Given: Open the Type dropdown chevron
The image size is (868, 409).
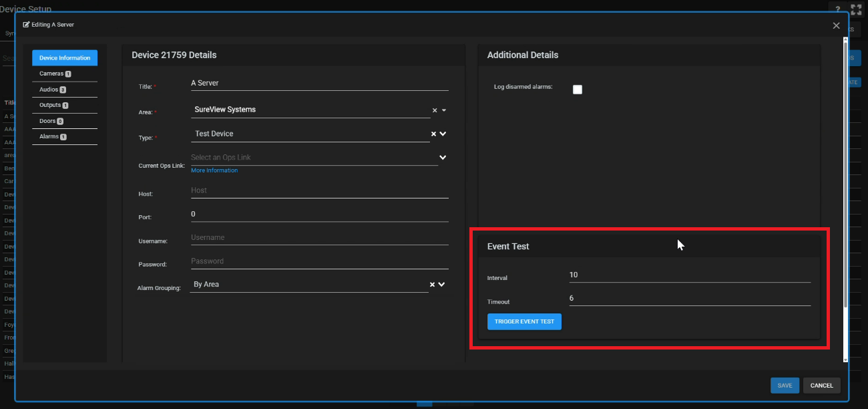Looking at the screenshot, I should click(x=443, y=134).
